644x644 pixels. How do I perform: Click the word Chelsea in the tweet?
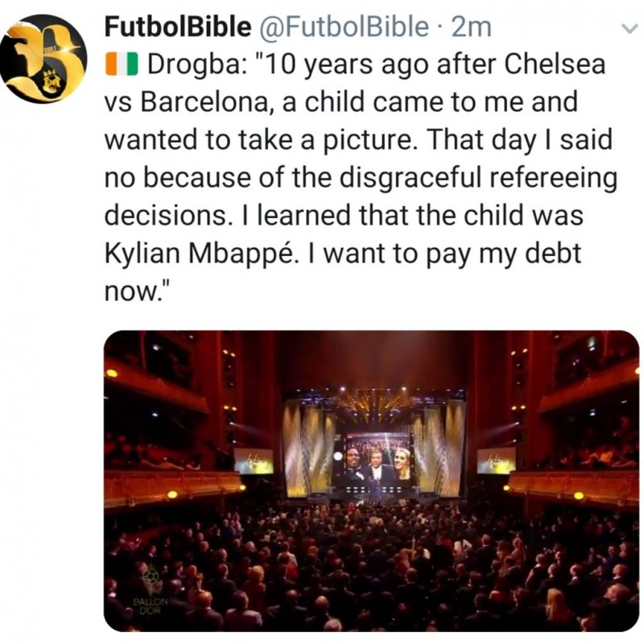(555, 64)
